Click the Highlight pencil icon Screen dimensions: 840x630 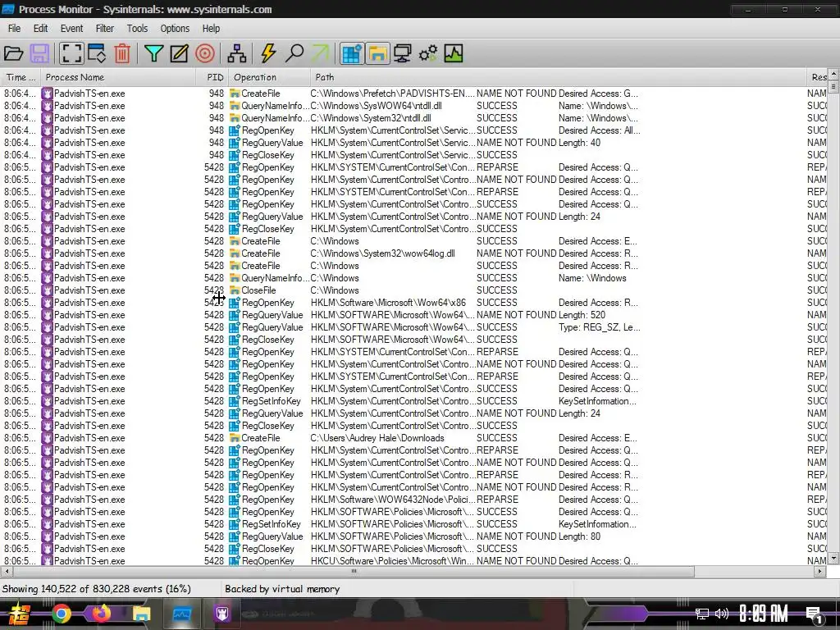(x=180, y=53)
